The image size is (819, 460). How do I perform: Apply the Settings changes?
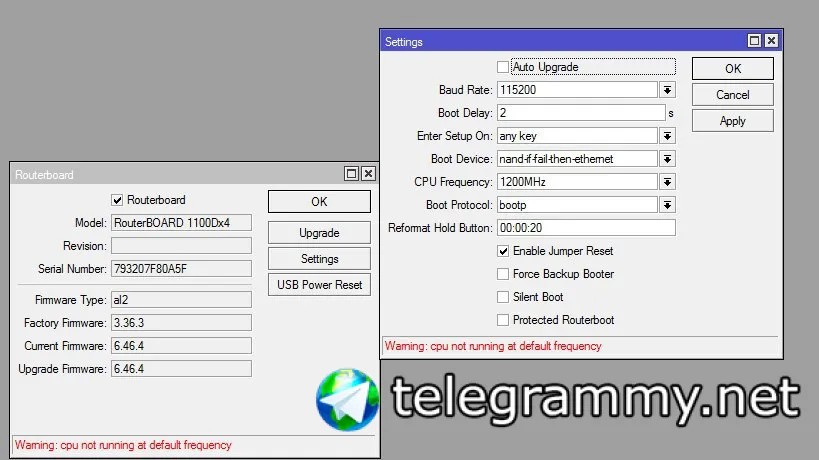[x=733, y=121]
